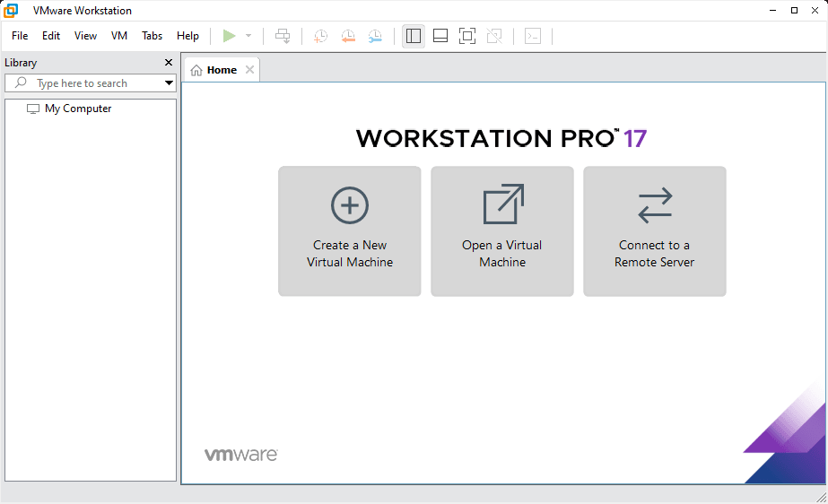Toggle the thumbnail bar view button
The height and width of the screenshot is (504, 828).
440,36
